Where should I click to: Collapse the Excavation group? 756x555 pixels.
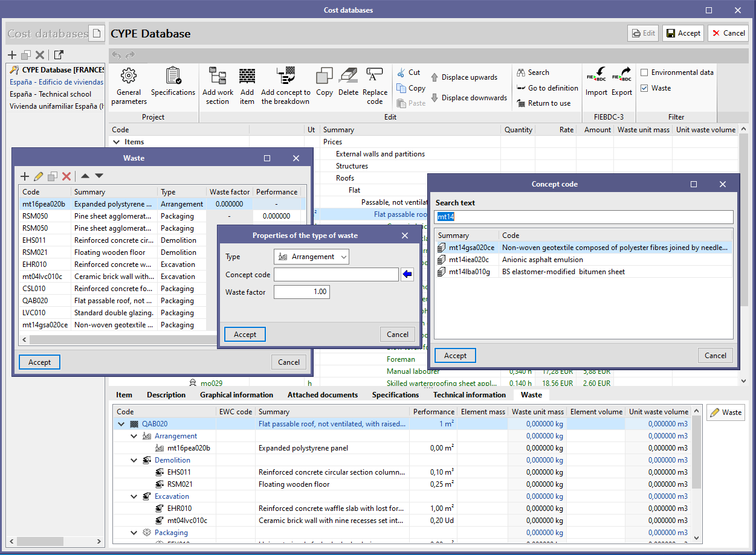135,496
